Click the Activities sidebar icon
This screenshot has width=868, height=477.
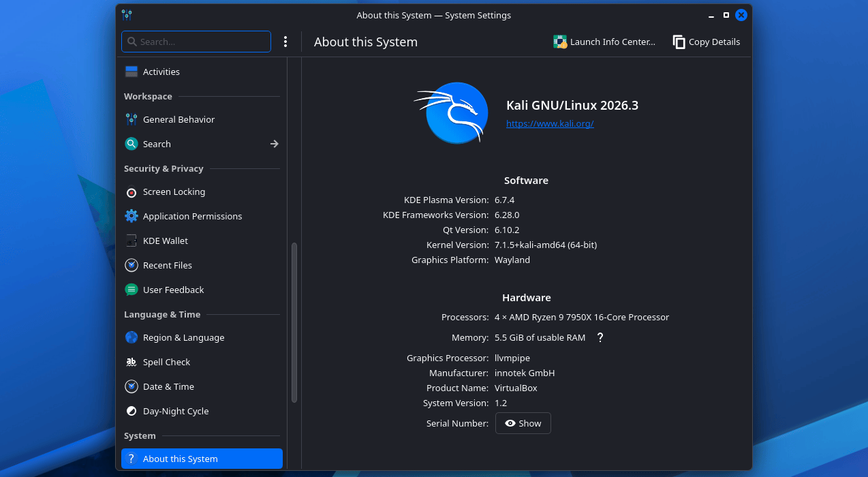pos(131,72)
